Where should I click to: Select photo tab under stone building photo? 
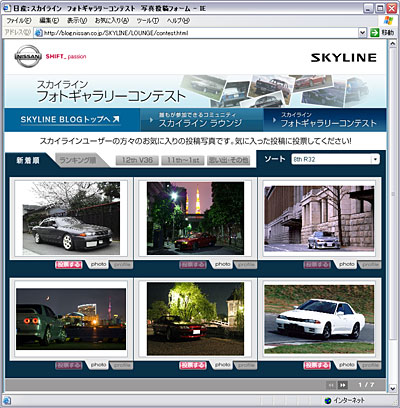pyautogui.click(x=347, y=264)
